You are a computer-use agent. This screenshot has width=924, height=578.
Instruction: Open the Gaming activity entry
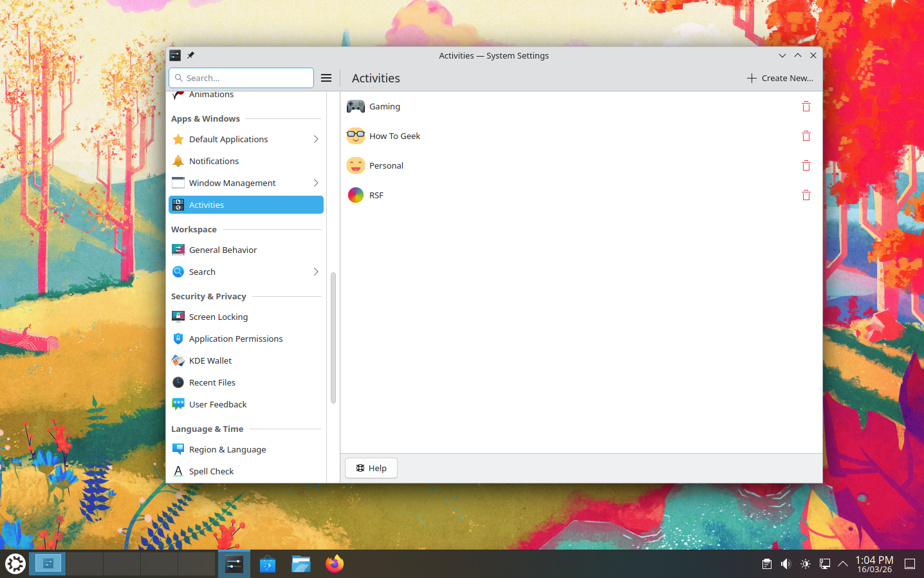581,107
